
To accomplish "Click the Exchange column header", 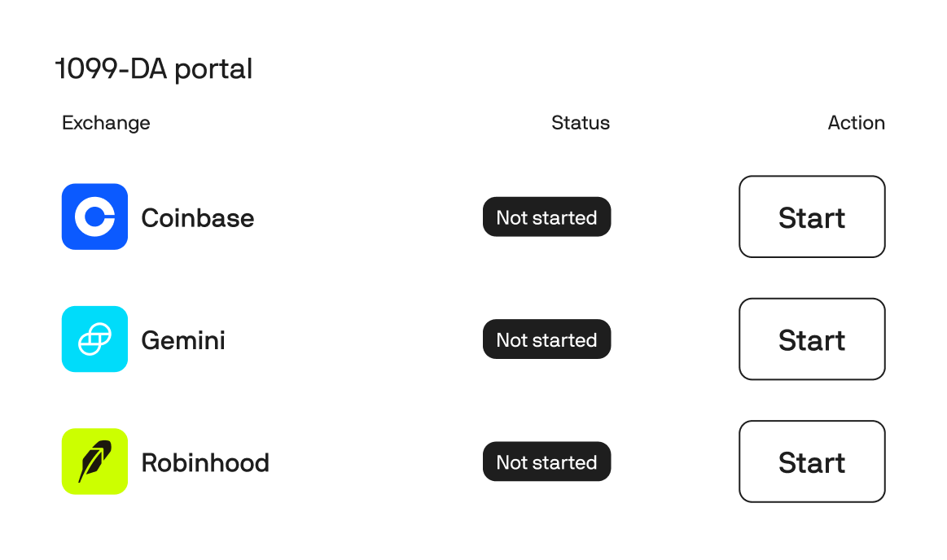I will coord(106,123).
